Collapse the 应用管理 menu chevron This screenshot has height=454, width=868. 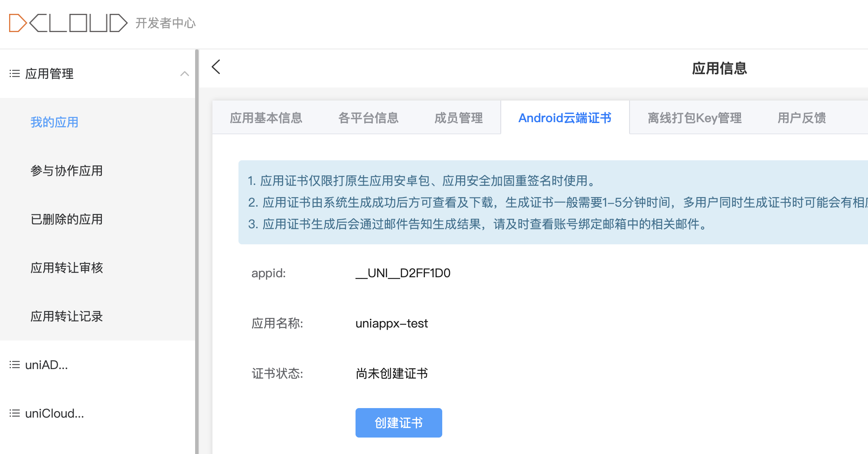click(185, 74)
